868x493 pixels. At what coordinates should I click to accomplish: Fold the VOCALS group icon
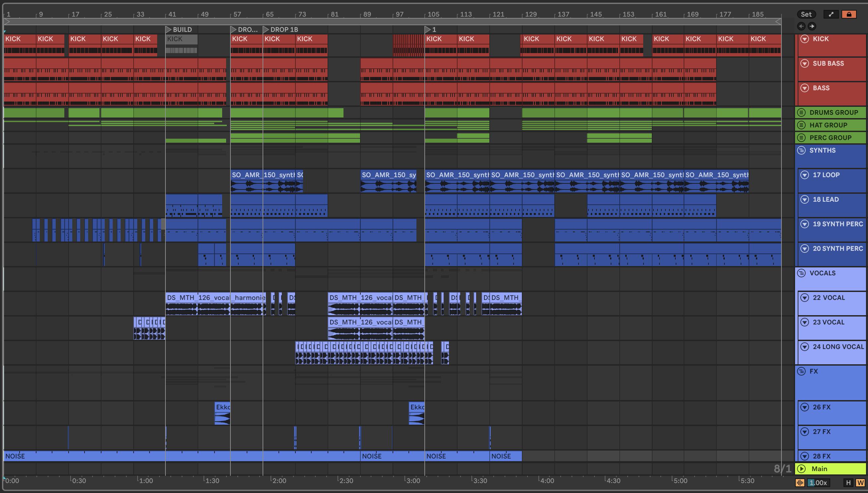coord(801,273)
